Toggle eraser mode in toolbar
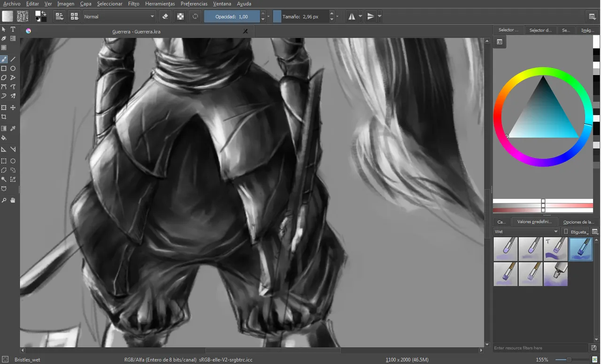This screenshot has width=601, height=364. 165,16
